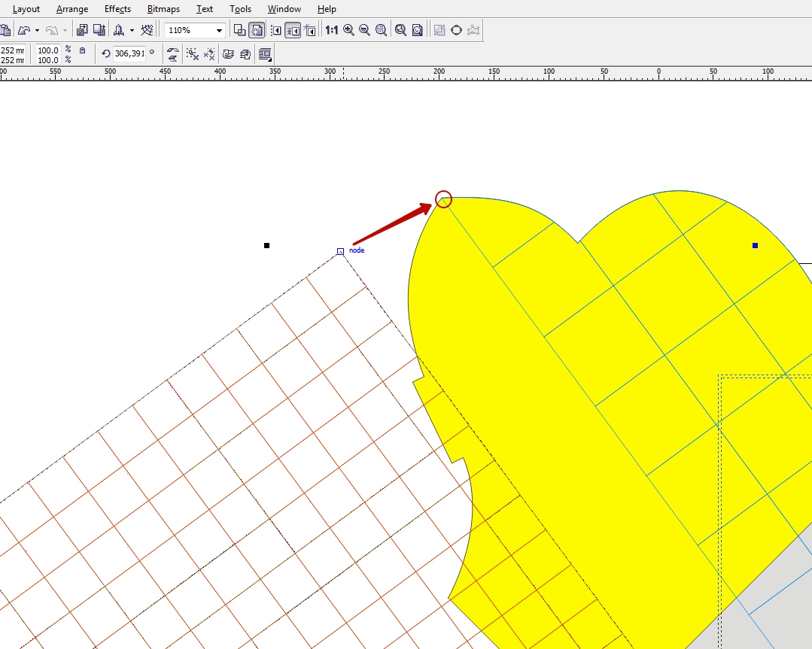
Task: Open the Arrange menu
Action: coord(72,9)
